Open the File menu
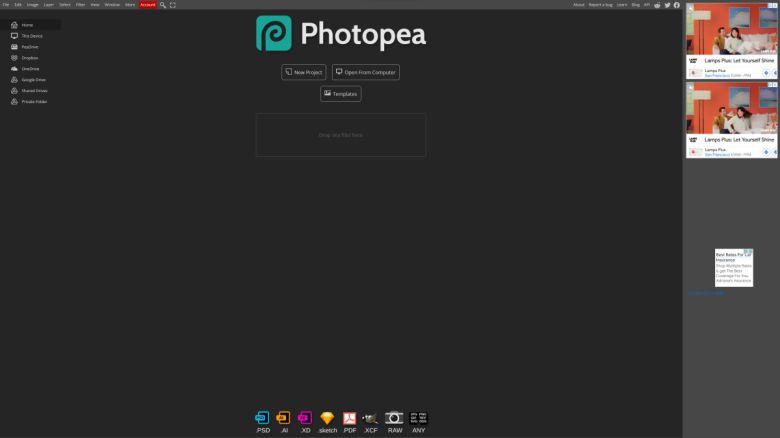This screenshot has height=438, width=780. coord(6,5)
